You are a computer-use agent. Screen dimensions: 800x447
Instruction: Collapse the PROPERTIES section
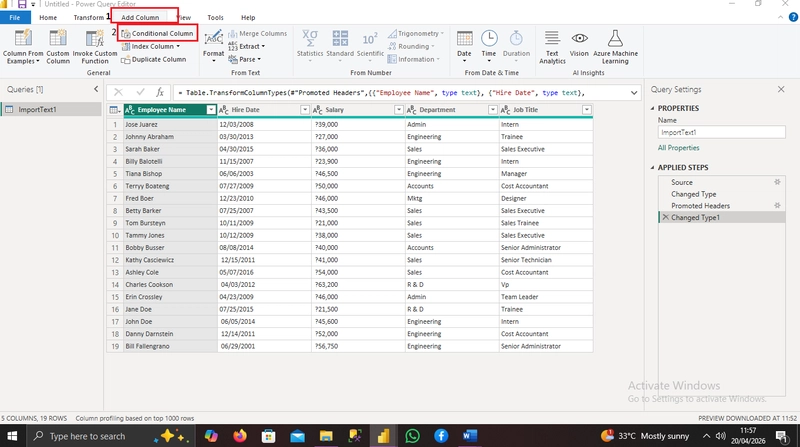[x=653, y=108]
